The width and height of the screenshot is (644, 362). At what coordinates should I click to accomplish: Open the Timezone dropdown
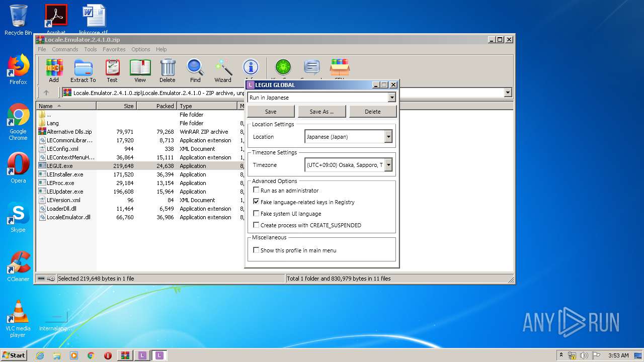(x=388, y=165)
